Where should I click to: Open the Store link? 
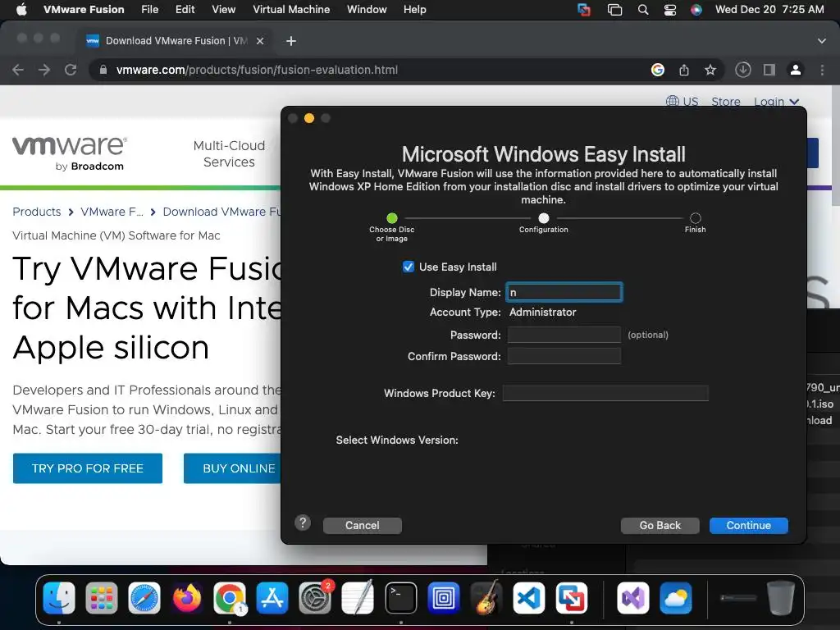[x=725, y=102]
